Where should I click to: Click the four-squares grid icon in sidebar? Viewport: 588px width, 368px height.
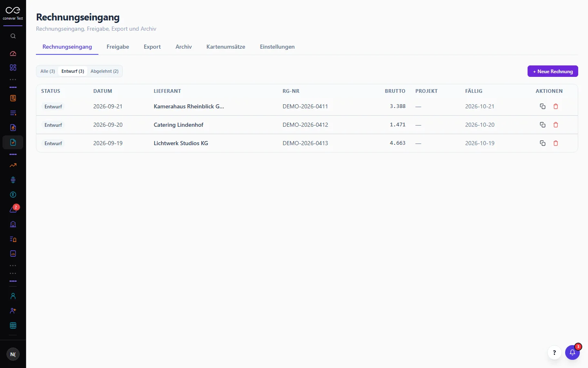(13, 67)
